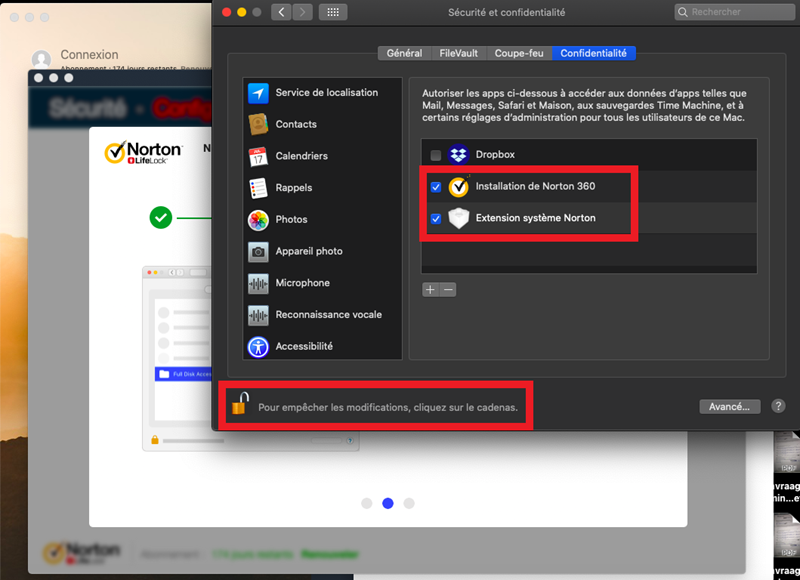Enable the Dropbox checkbox

pos(436,155)
